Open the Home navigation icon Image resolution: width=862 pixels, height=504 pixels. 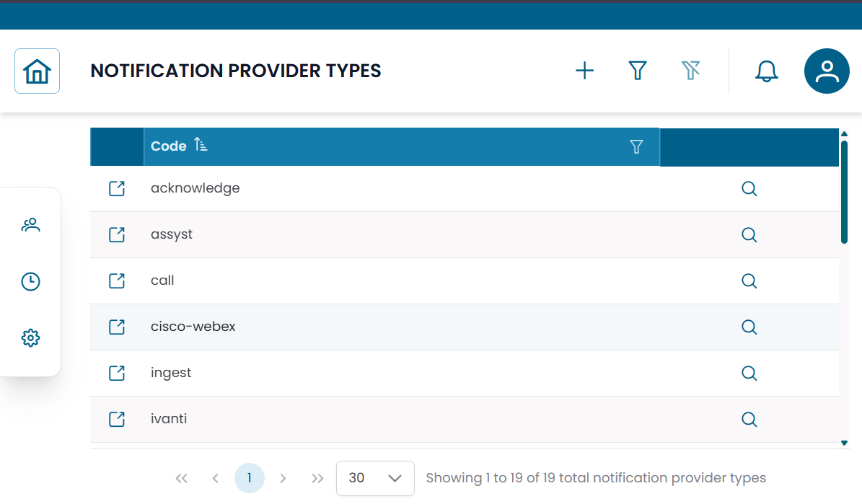point(37,71)
